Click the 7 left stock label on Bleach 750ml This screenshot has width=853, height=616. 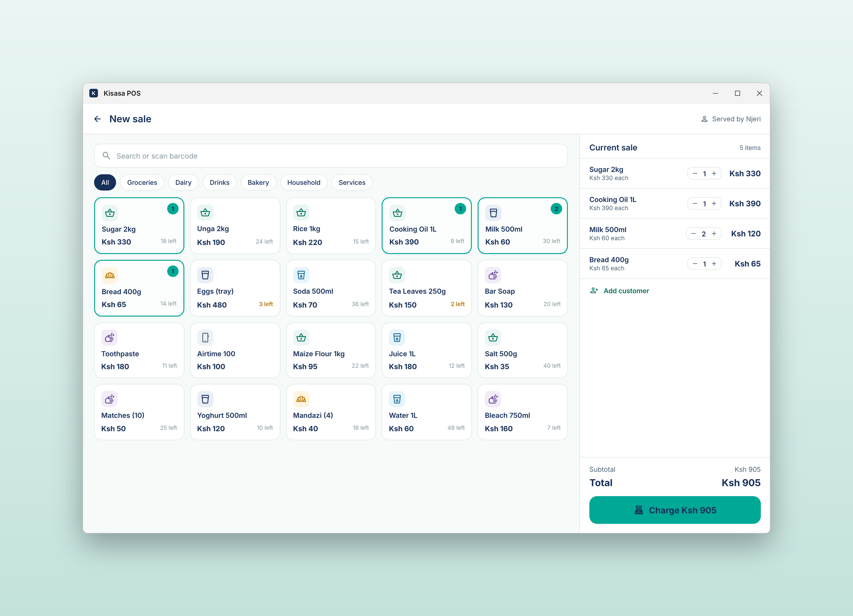point(554,428)
